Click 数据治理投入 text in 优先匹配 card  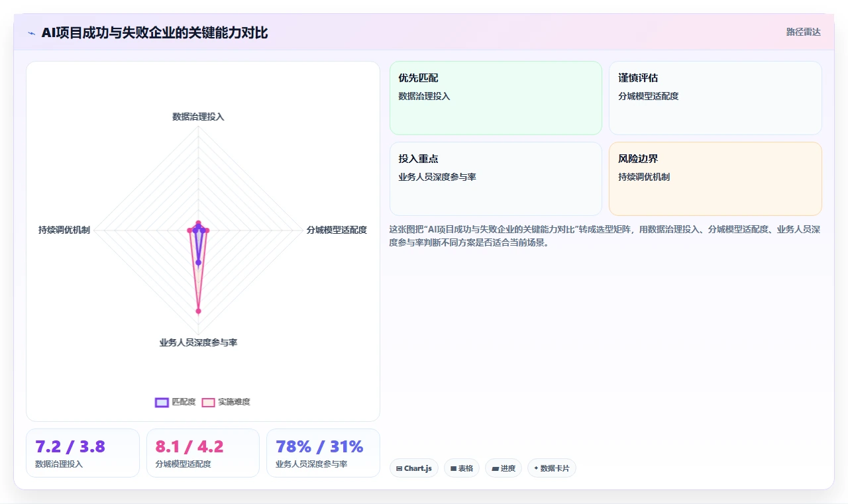pos(424,96)
